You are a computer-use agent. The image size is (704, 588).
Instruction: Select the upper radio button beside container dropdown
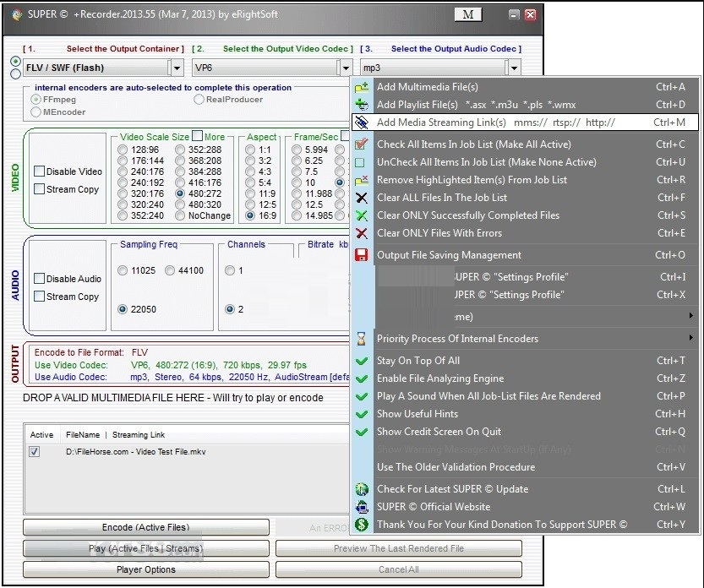point(16,61)
